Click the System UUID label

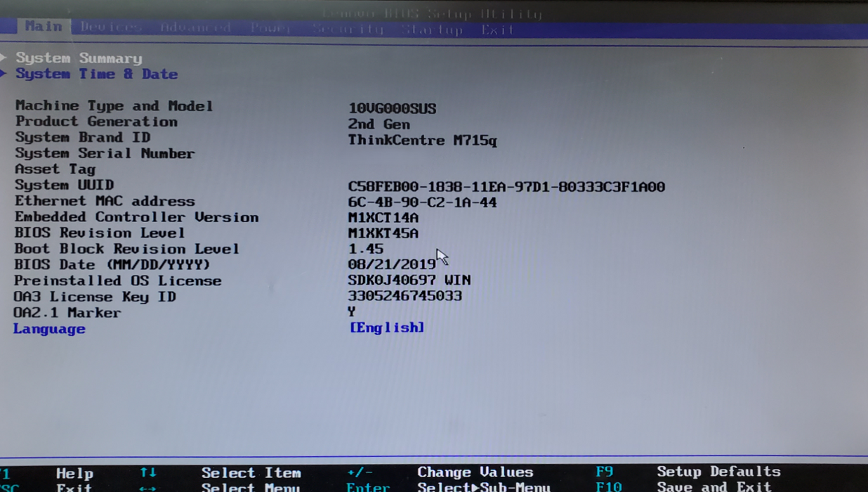pyautogui.click(x=64, y=185)
